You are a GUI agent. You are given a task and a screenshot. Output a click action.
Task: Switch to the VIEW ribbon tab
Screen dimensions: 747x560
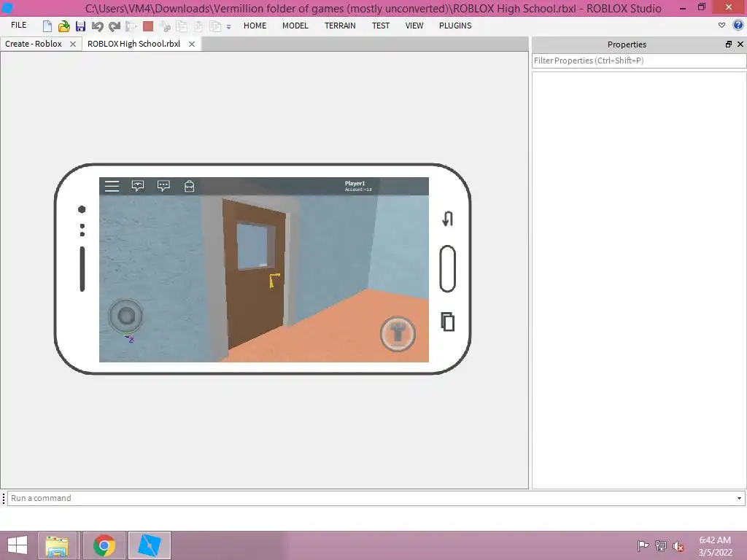[x=414, y=26]
